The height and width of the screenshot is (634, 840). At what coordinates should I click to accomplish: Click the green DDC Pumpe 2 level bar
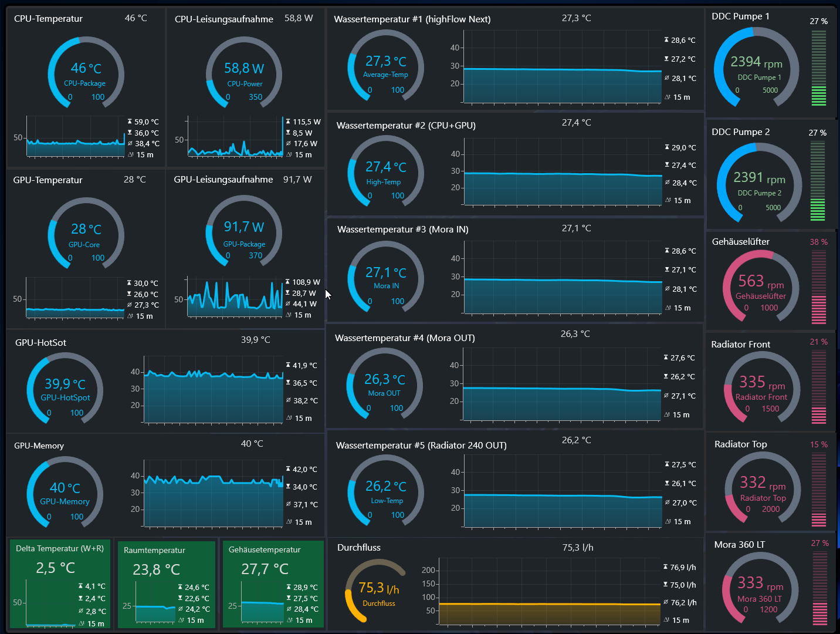tap(818, 181)
